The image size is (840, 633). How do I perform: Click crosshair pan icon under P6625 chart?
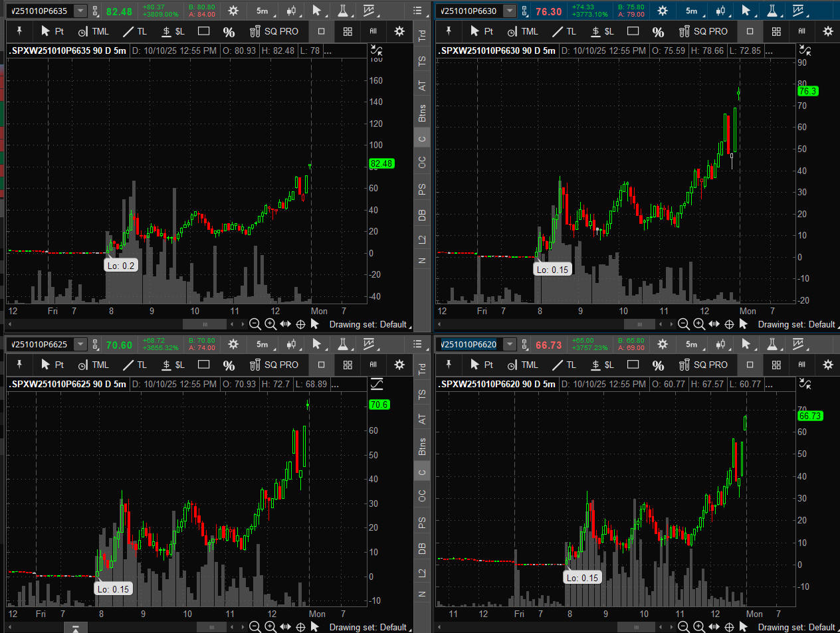[300, 627]
